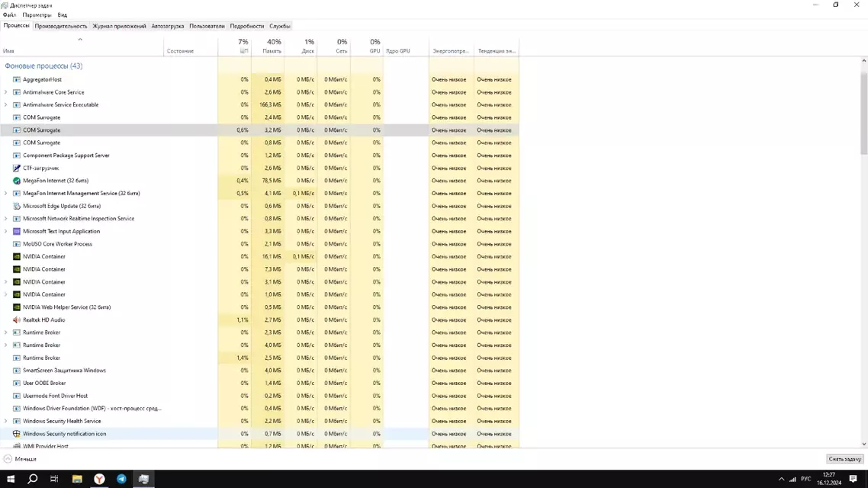This screenshot has height=488, width=868.
Task: Click Меньше to show fewer details
Action: click(x=21, y=459)
